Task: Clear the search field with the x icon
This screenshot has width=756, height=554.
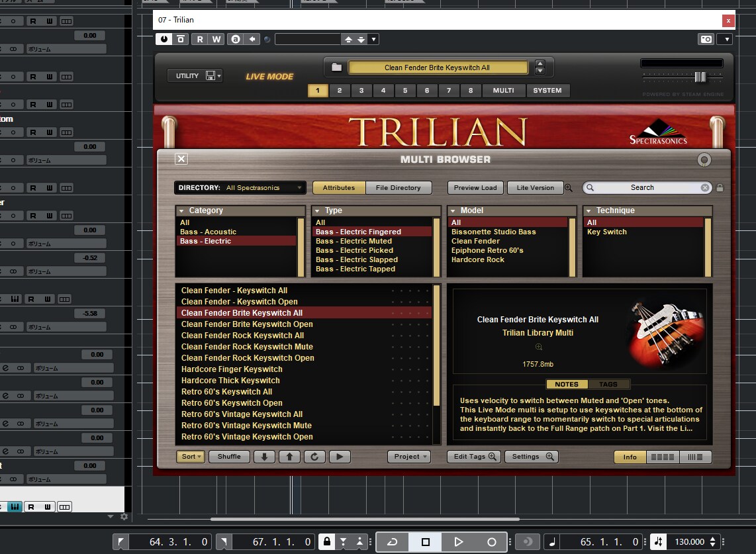Action: [705, 187]
